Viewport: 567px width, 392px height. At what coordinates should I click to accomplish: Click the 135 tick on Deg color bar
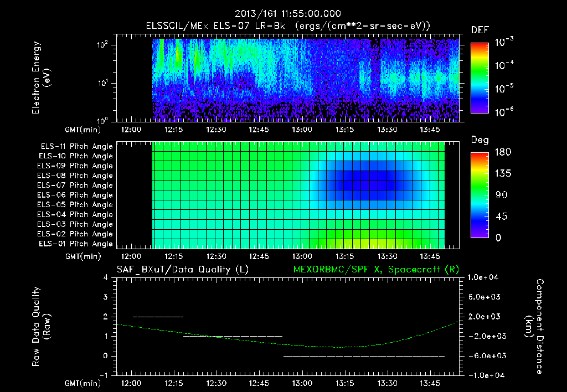coord(503,174)
